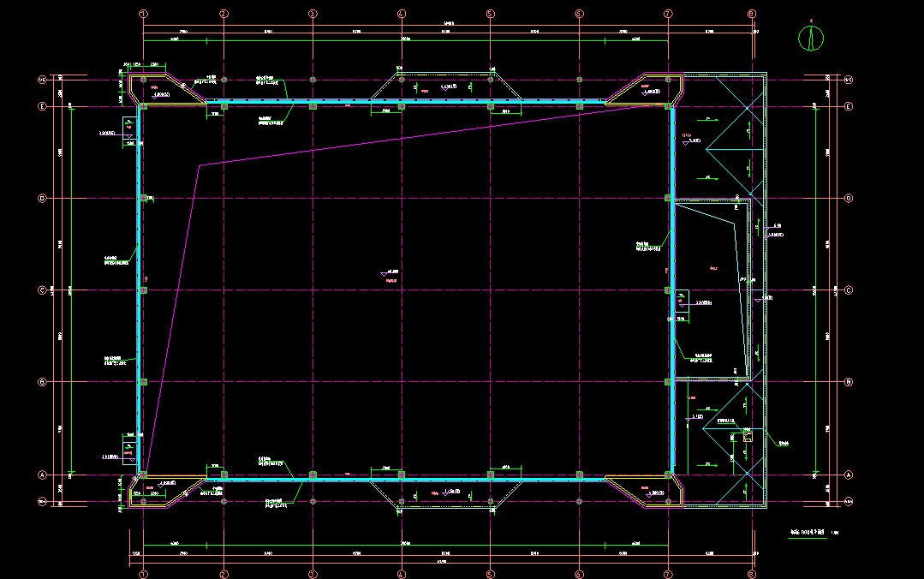Select axis bubble C on the right side
Viewport: 924px width, 579px height.
848,290
